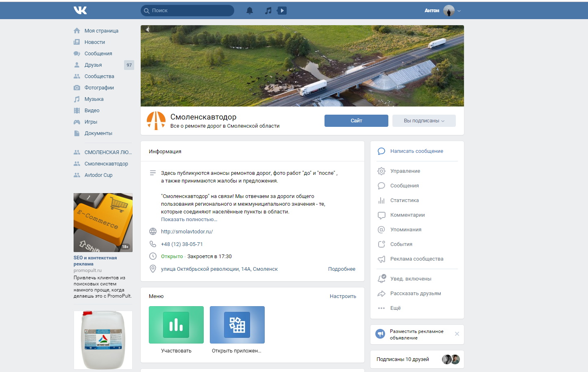Click the Музыка note icon in sidebar
Image resolution: width=588 pixels, height=372 pixels.
click(77, 99)
